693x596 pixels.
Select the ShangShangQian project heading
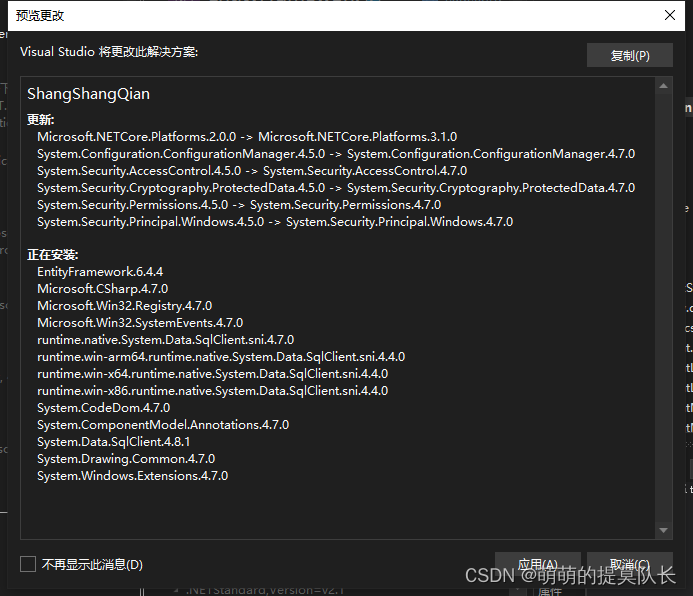88,94
